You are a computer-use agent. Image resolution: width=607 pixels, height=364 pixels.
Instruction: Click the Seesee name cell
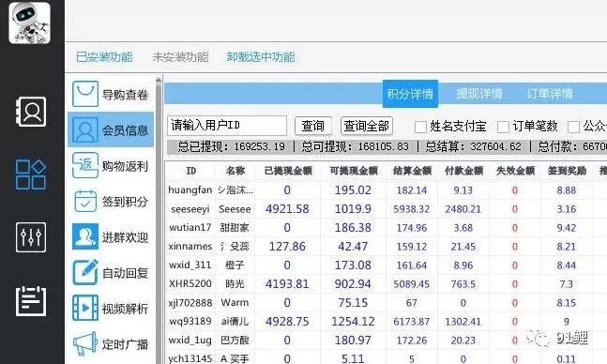(235, 209)
